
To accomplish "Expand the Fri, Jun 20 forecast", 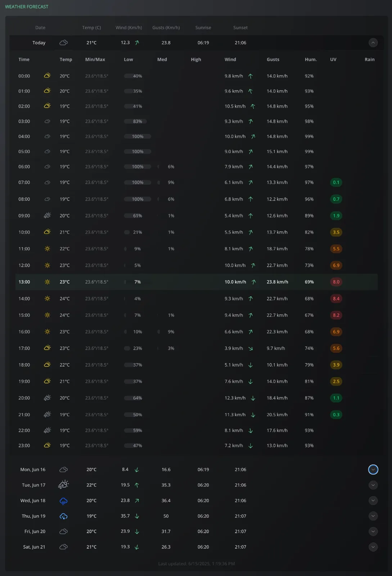I will pyautogui.click(x=373, y=532).
